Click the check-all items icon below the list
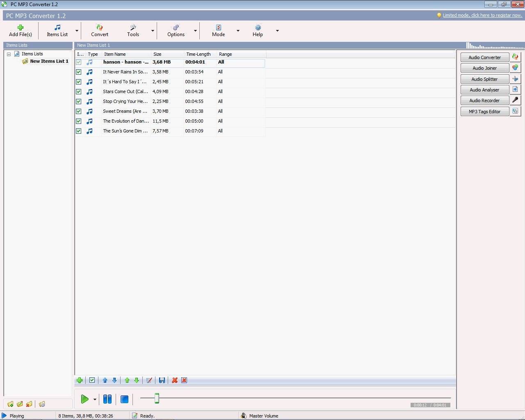Screen dimensions: 525x420 tap(92, 380)
